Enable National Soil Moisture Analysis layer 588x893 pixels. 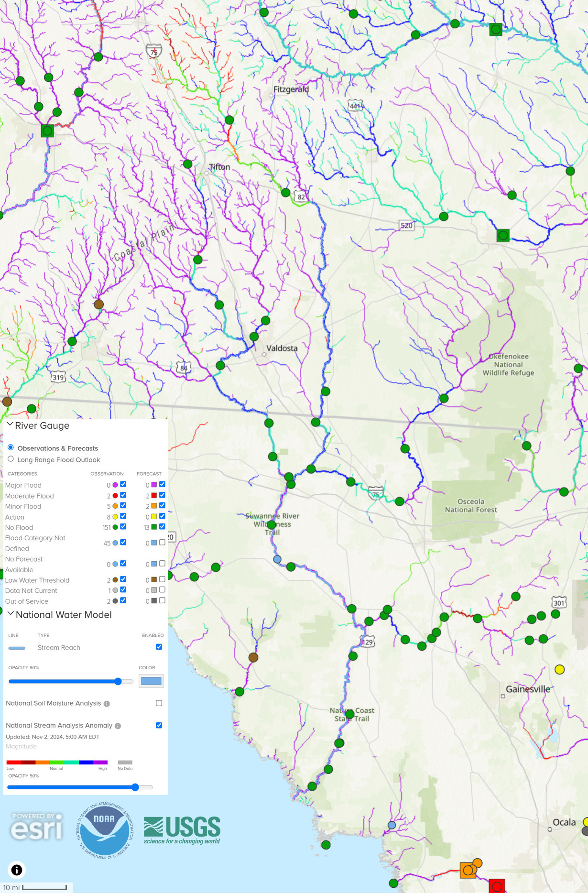click(159, 703)
